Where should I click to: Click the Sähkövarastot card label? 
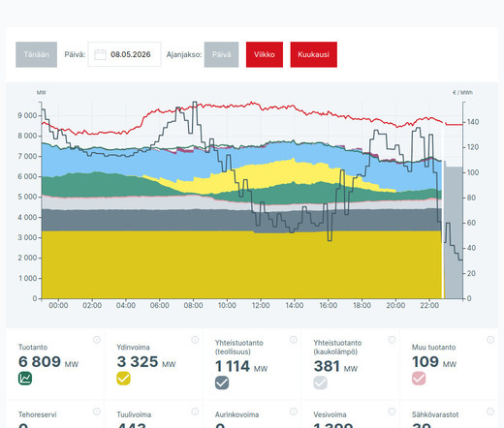point(435,414)
